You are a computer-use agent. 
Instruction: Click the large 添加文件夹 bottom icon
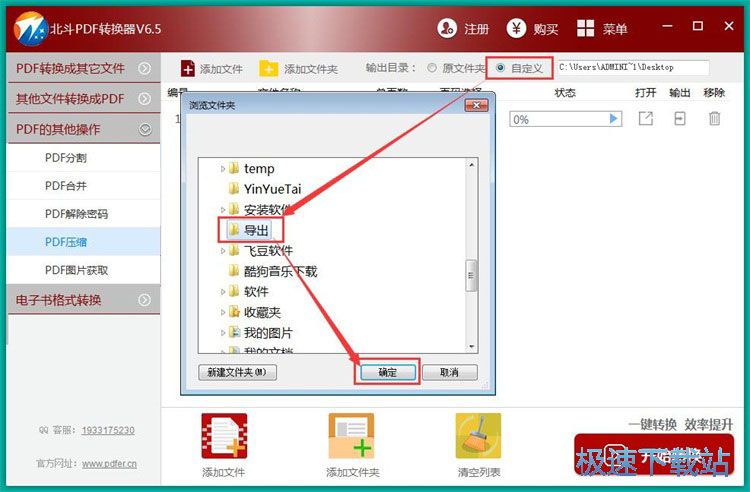[352, 437]
